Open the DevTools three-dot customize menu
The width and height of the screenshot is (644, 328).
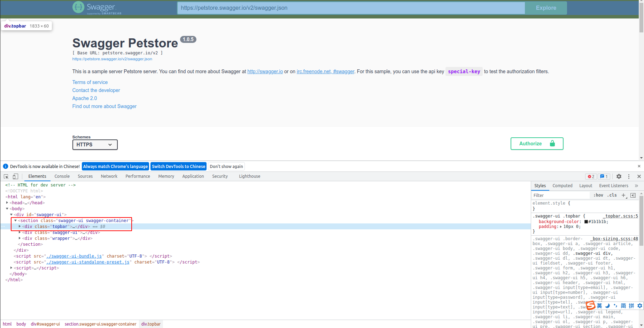pos(629,176)
